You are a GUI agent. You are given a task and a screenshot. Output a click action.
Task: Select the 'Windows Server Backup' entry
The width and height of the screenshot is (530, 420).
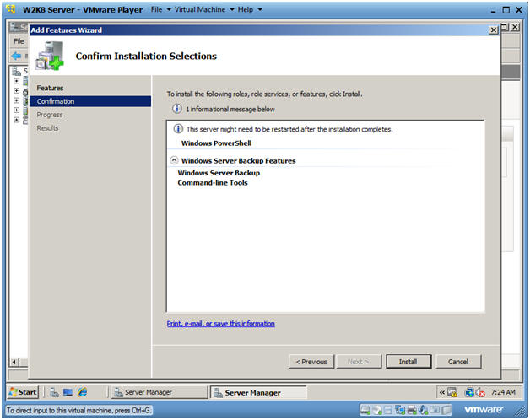point(219,173)
